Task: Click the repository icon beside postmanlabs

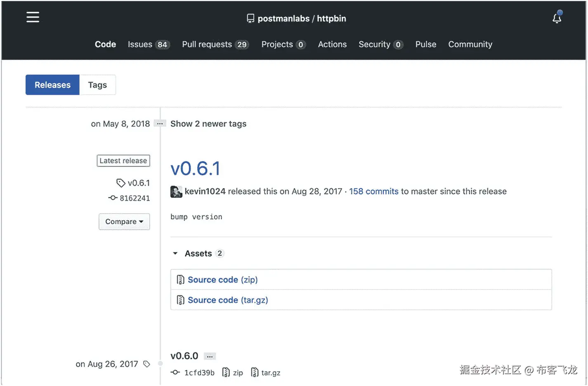Action: coord(250,19)
